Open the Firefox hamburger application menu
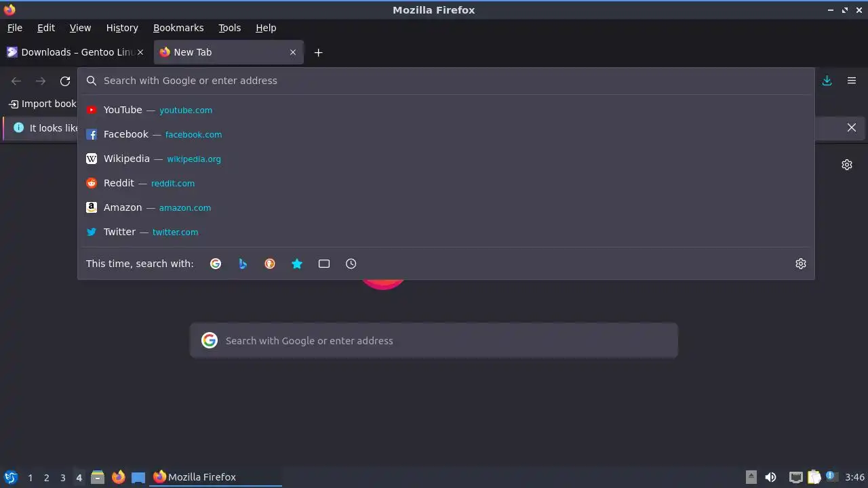The image size is (868, 488). click(x=852, y=81)
